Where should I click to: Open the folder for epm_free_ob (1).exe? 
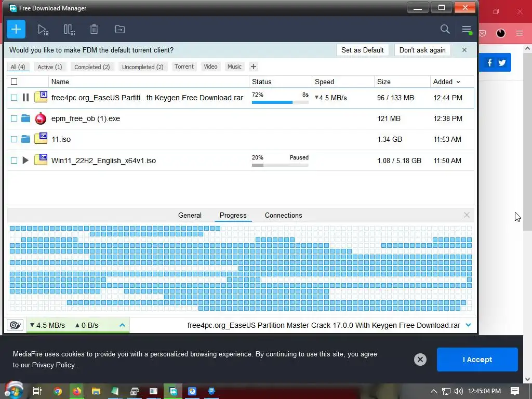pos(25,118)
